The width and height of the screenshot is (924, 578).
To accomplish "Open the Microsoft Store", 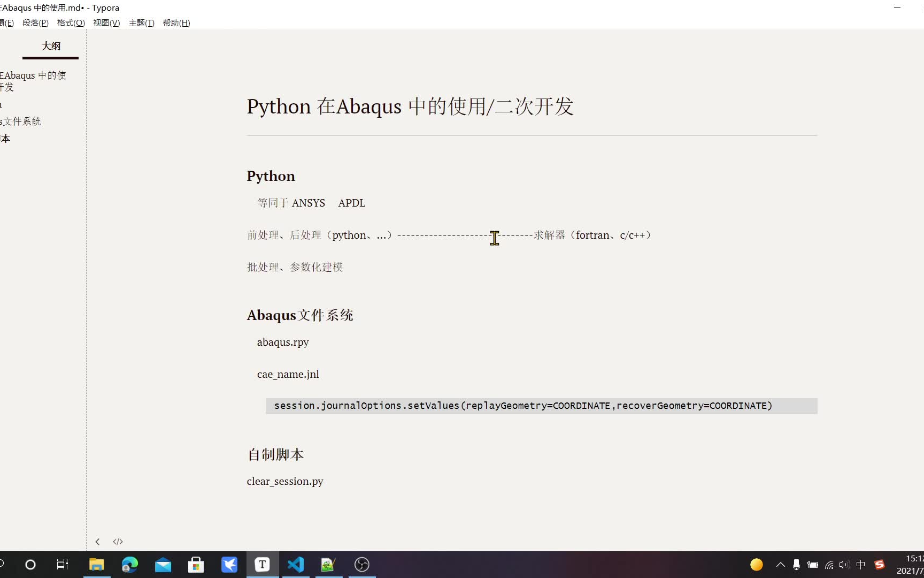I will [196, 565].
